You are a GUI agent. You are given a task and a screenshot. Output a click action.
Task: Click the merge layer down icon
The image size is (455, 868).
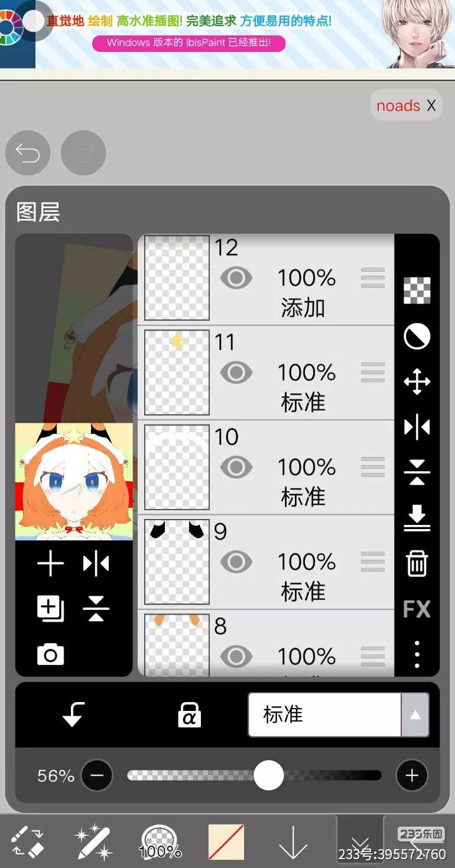tap(417, 518)
